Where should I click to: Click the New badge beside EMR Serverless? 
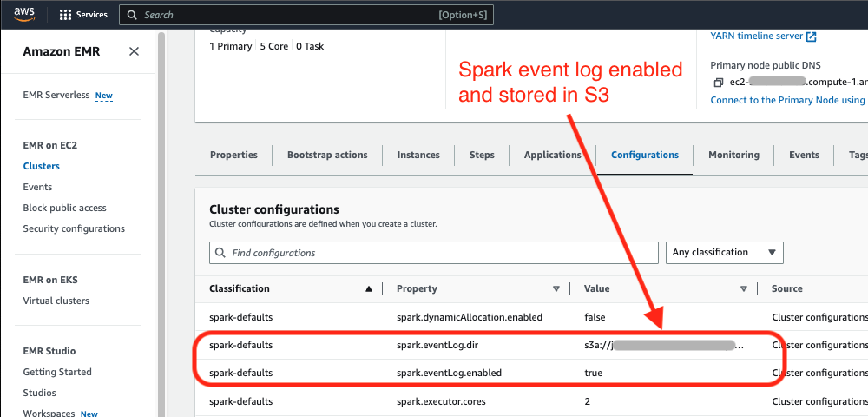pos(103,96)
